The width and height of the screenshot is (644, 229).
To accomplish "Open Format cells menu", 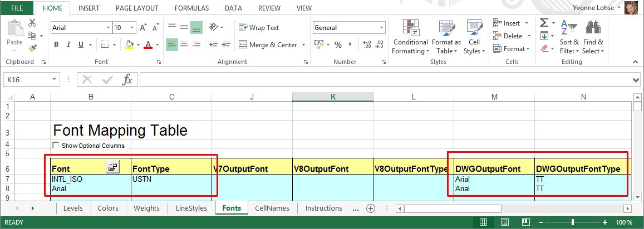I will click(x=512, y=49).
